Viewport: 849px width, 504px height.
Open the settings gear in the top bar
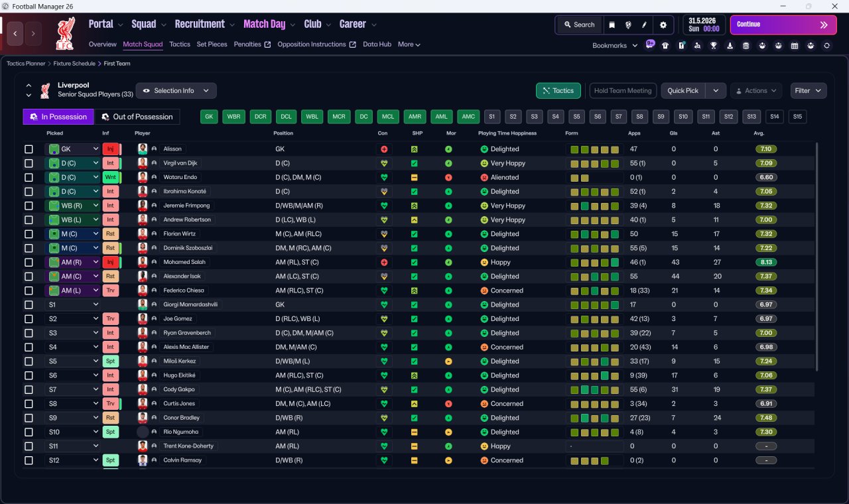[x=663, y=25]
